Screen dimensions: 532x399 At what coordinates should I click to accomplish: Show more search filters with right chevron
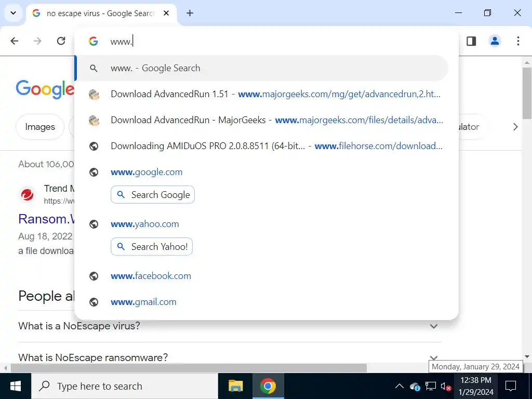tap(515, 127)
